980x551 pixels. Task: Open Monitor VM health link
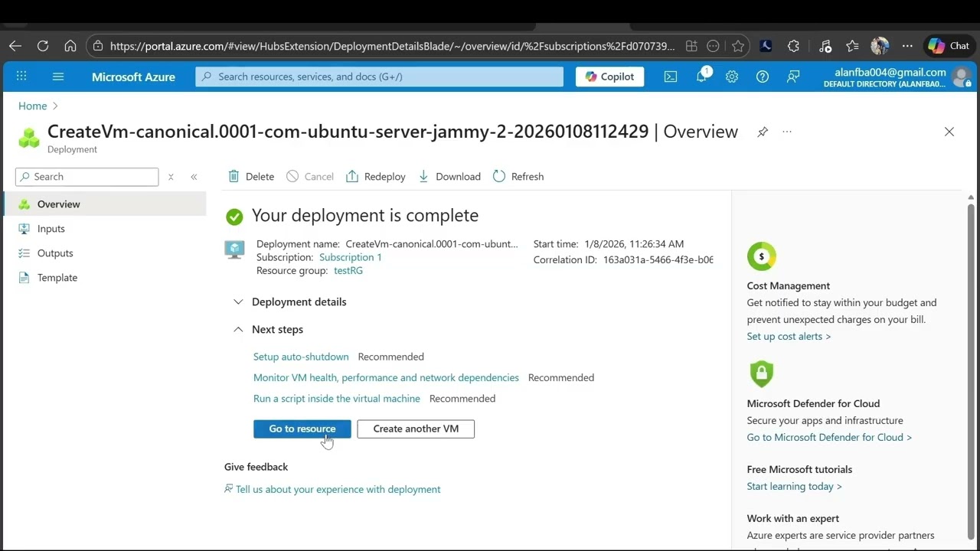click(x=386, y=377)
